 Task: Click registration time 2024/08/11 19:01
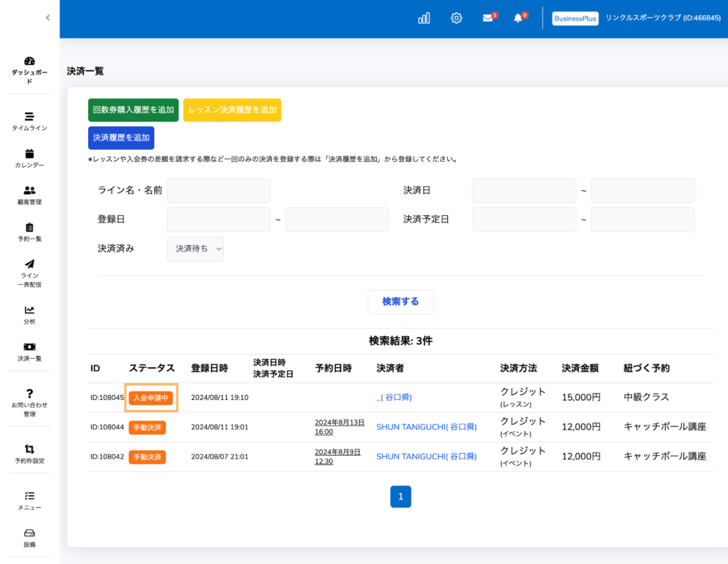point(220,427)
